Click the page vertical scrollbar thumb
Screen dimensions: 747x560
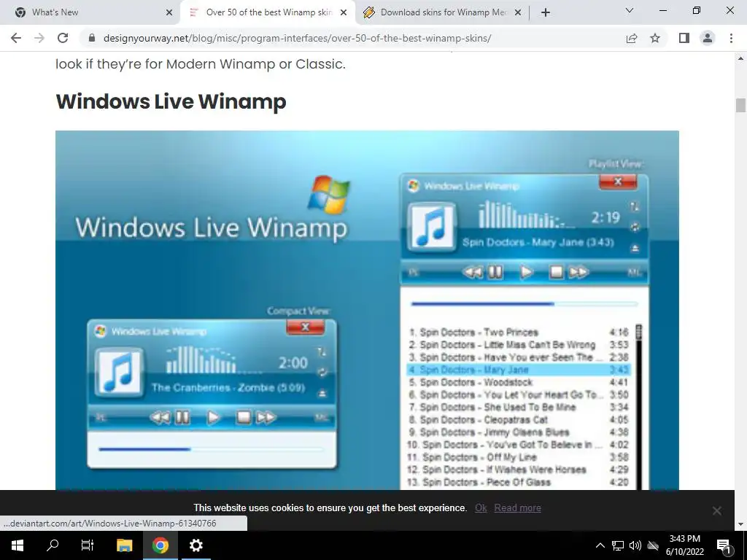(x=740, y=105)
